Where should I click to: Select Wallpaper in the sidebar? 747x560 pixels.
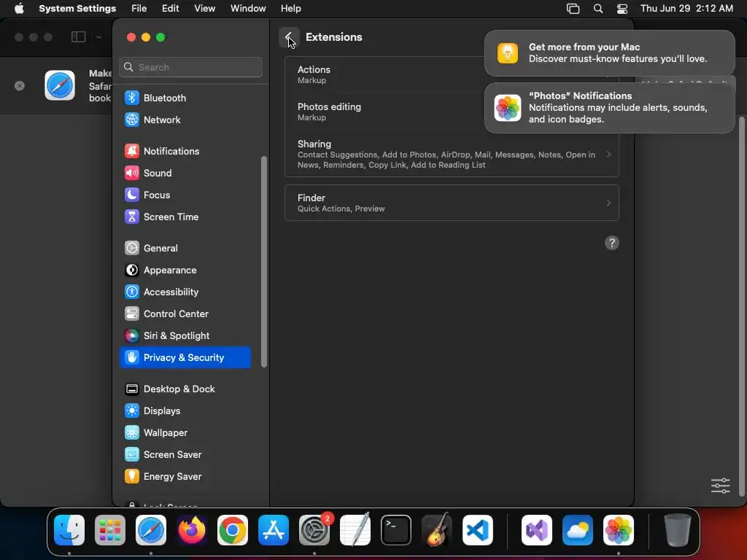(x=185, y=433)
